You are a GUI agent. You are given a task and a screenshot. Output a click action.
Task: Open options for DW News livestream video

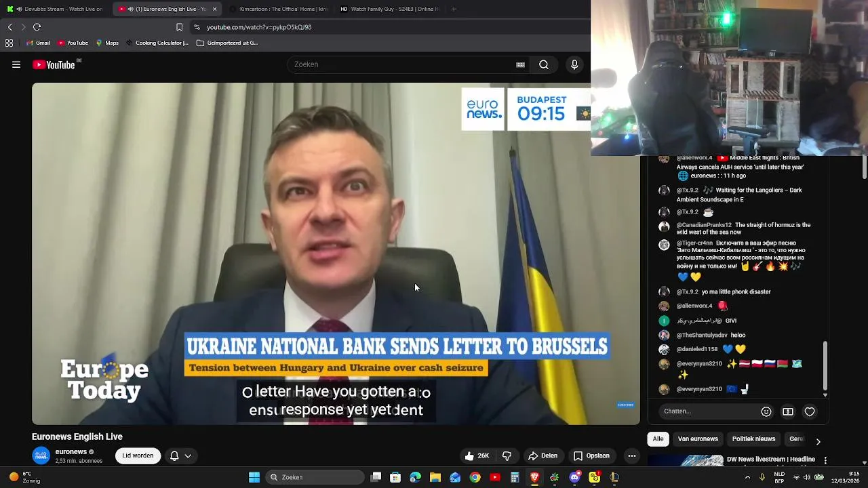pyautogui.click(x=825, y=461)
